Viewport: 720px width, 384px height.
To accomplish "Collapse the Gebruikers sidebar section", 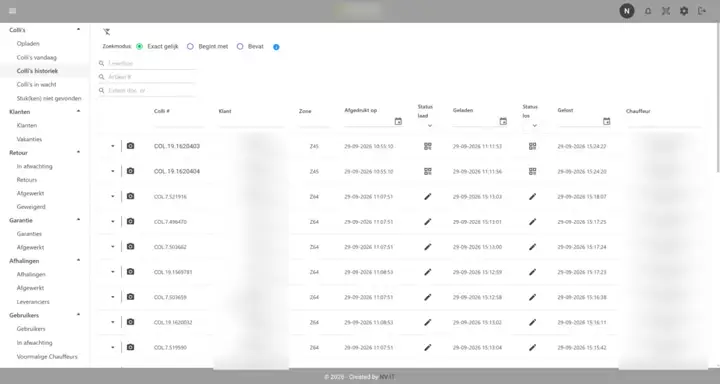I will 78,315.
